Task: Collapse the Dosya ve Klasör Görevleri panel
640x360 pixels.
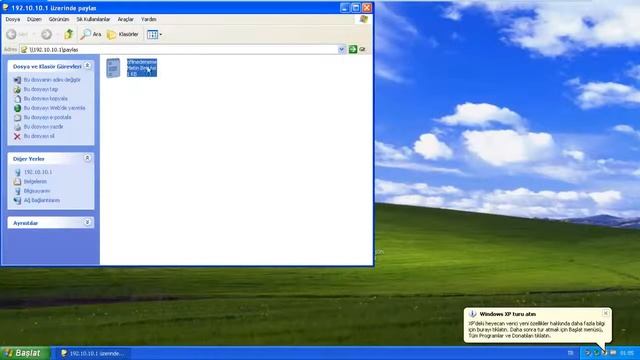Action: point(87,66)
